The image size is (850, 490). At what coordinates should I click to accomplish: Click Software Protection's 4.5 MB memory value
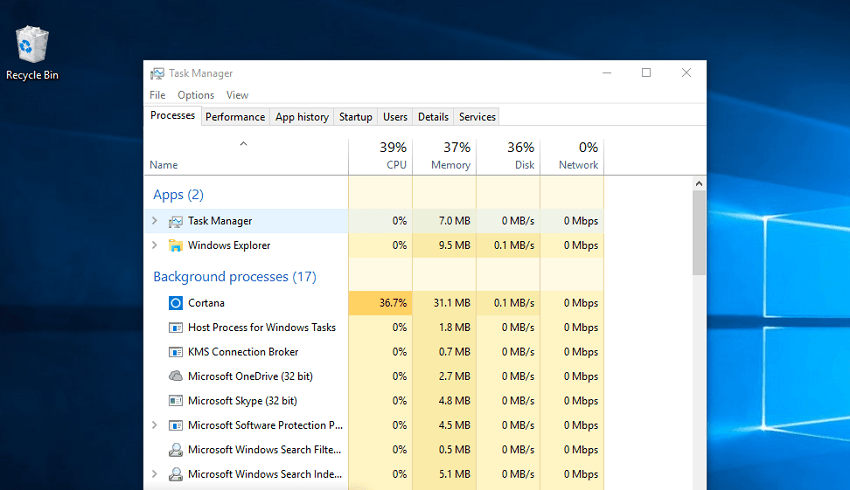[x=454, y=425]
